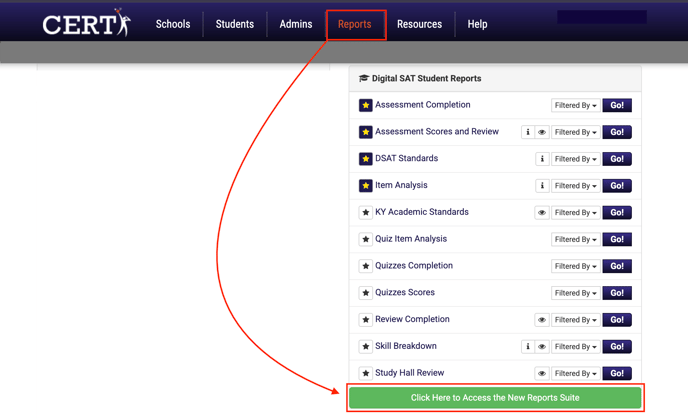Open the Skill Breakdown report link

point(405,346)
